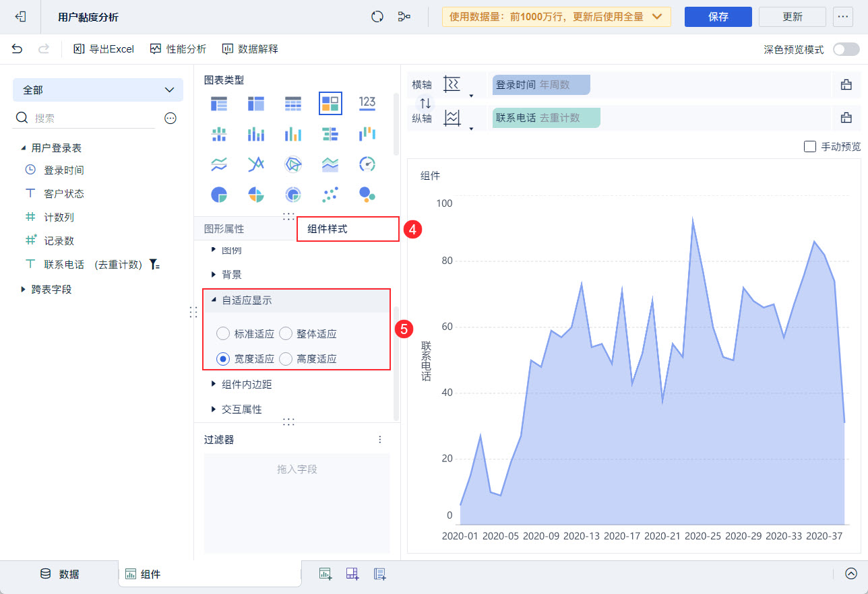
Task: Select the multi-series line chart type
Action: pyautogui.click(x=256, y=164)
